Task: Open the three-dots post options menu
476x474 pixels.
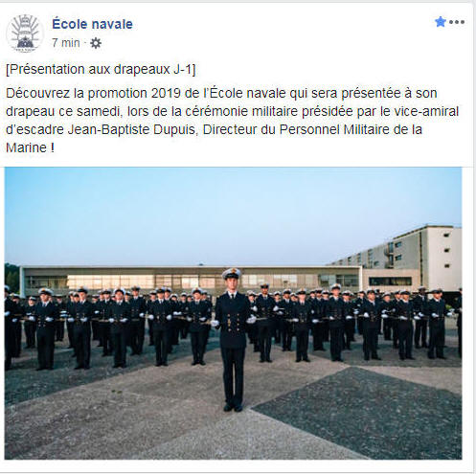Action: (x=457, y=22)
